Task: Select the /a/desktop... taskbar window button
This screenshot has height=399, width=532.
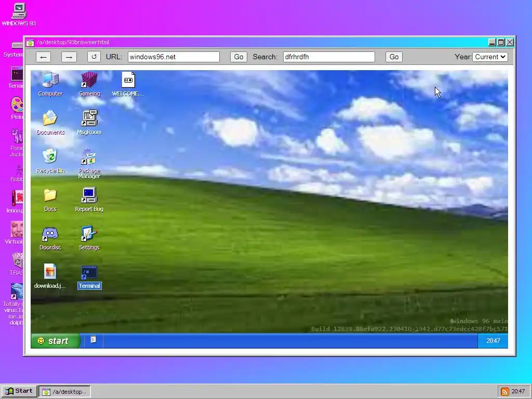Action: 64,392
